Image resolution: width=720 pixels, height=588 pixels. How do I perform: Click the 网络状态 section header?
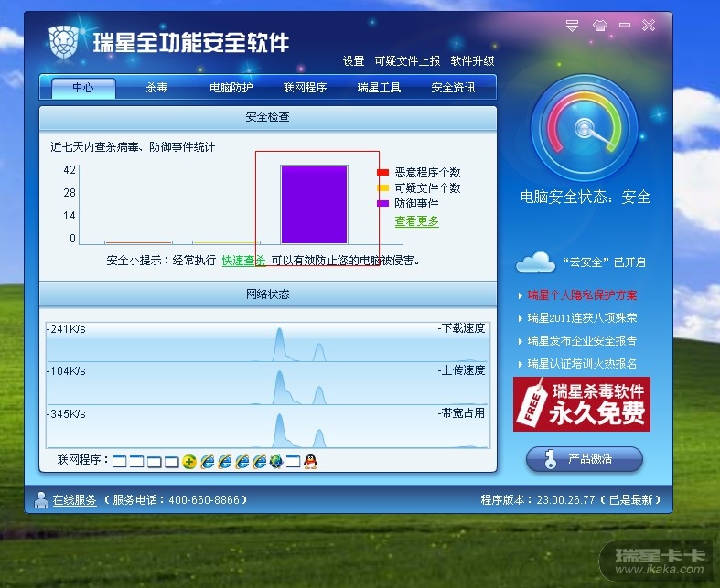(268, 294)
